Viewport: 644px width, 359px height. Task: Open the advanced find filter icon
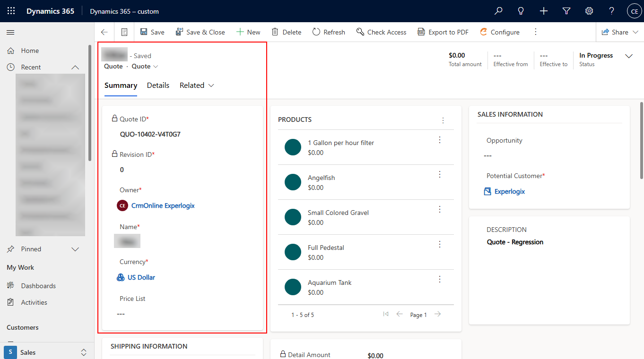coord(566,11)
